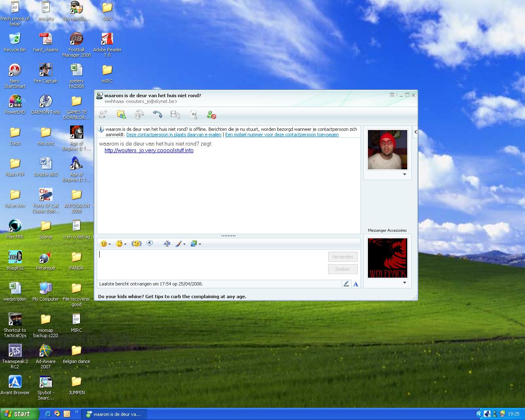This screenshot has height=420, width=525.
Task: Switch to text typing mode
Action: [356, 284]
